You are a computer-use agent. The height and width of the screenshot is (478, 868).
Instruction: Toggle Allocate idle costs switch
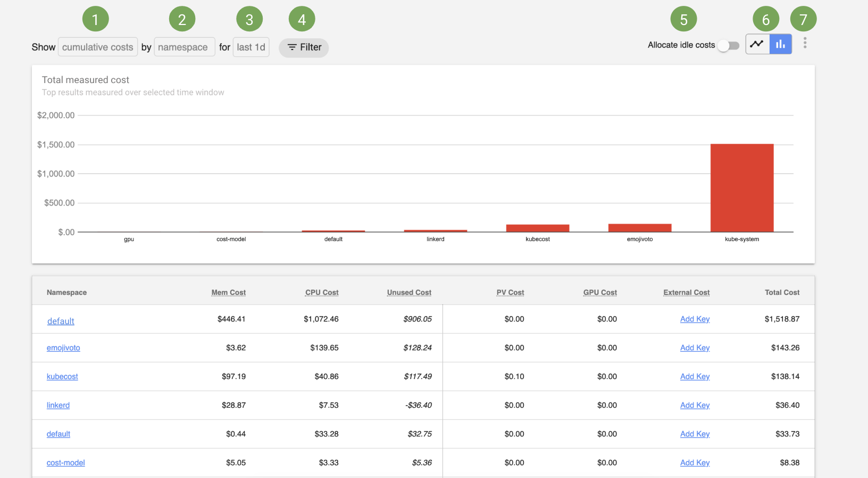point(728,46)
